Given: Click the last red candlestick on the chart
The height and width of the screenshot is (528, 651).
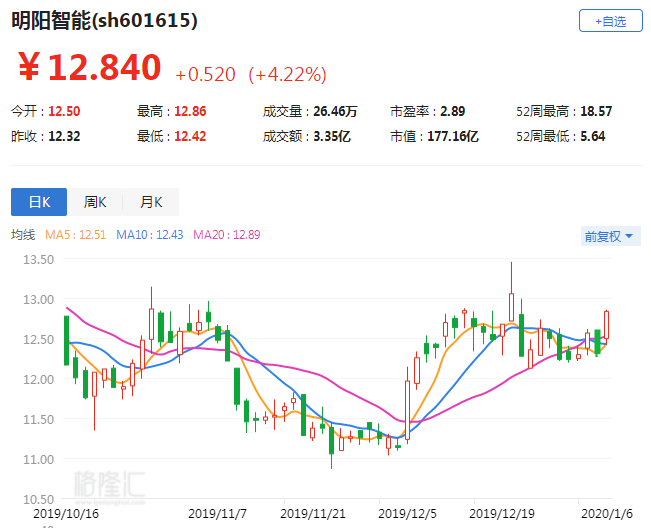Looking at the screenshot, I should click(607, 325).
